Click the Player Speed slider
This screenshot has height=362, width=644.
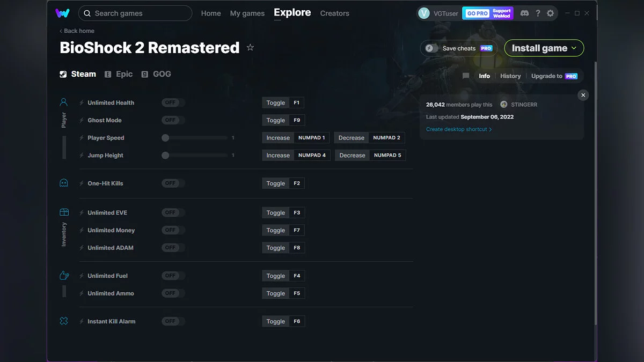(196, 138)
